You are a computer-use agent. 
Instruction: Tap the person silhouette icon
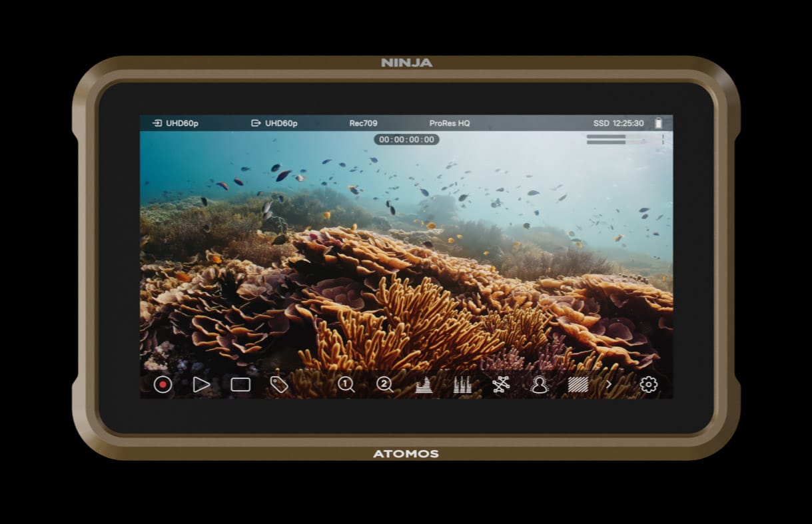(x=539, y=385)
